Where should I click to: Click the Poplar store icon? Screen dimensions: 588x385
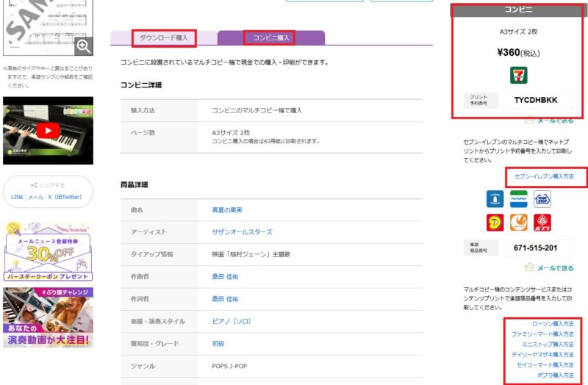click(542, 221)
